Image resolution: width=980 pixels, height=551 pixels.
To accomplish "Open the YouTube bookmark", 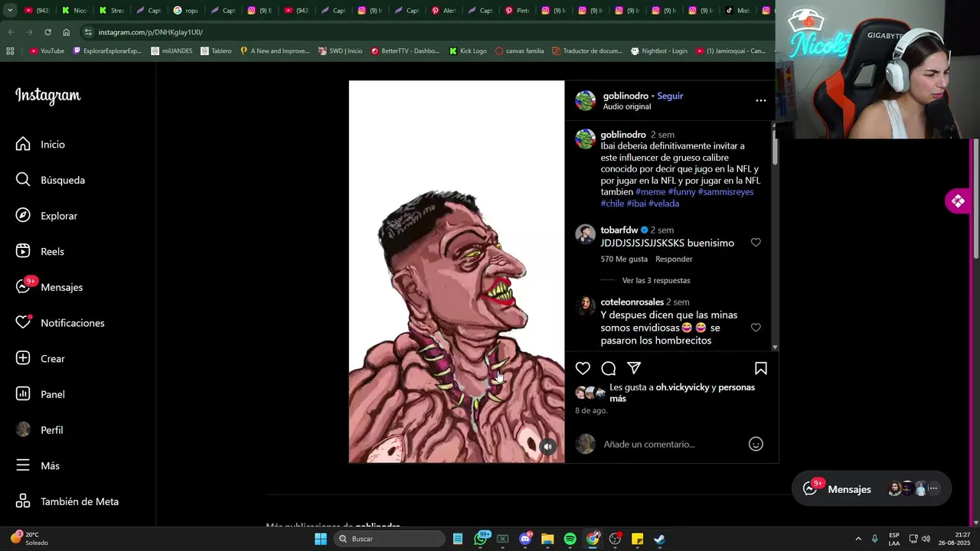I will [47, 51].
